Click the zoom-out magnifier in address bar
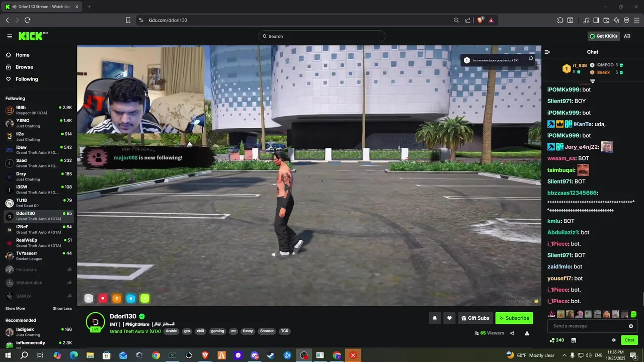The height and width of the screenshot is (362, 644). click(456, 20)
